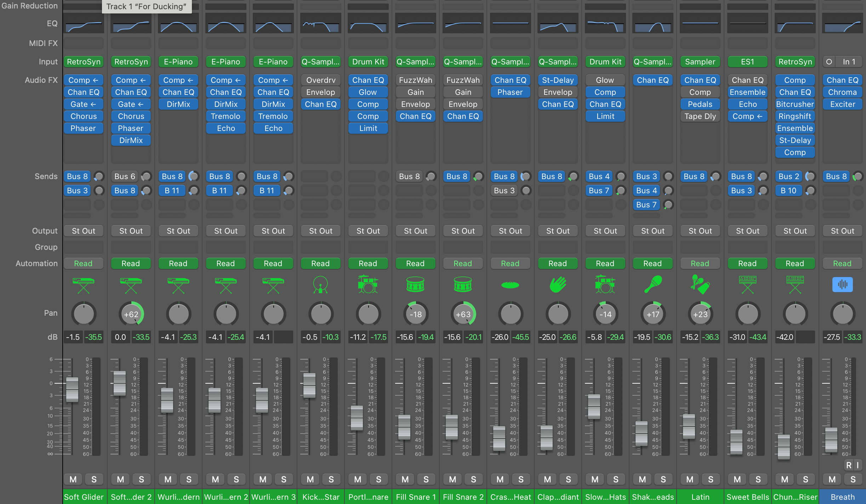
Task: Click the Crash cymbal icon
Action: point(510,285)
